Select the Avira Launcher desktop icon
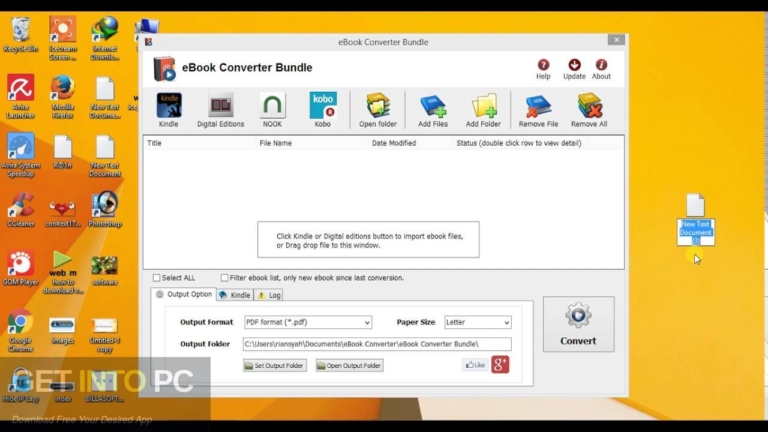 coord(21,96)
